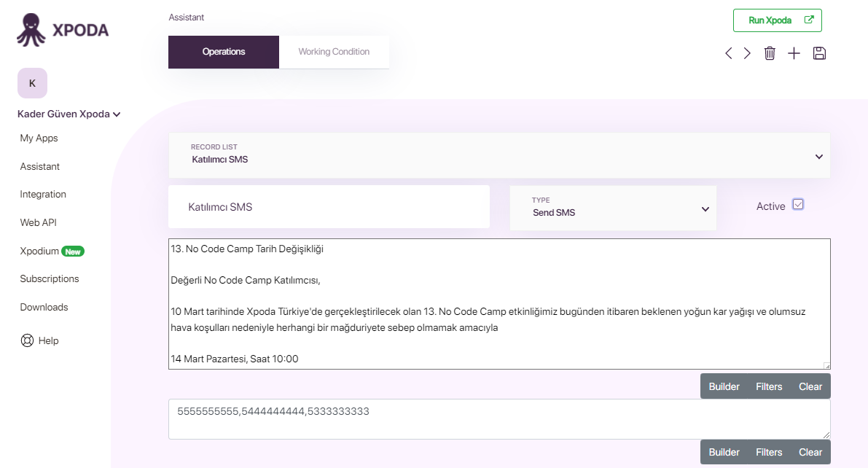The width and height of the screenshot is (868, 468).
Task: Go to the previous record arrow
Action: tap(729, 53)
